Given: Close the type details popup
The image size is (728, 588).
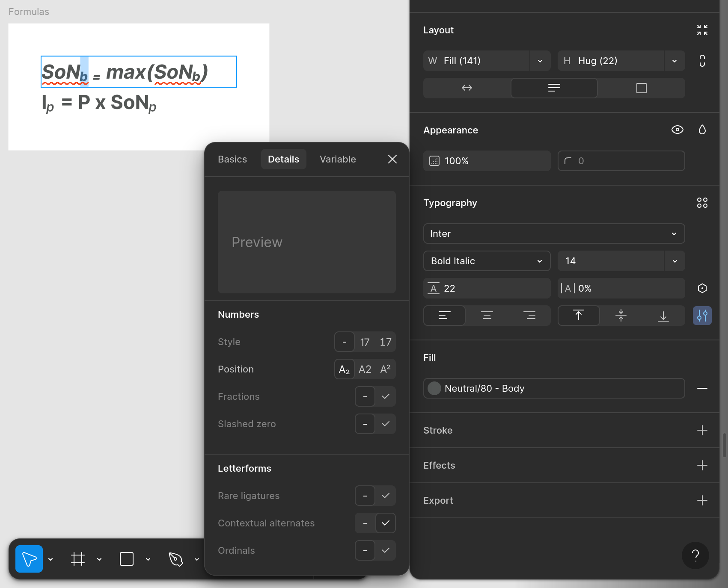Looking at the screenshot, I should point(392,159).
